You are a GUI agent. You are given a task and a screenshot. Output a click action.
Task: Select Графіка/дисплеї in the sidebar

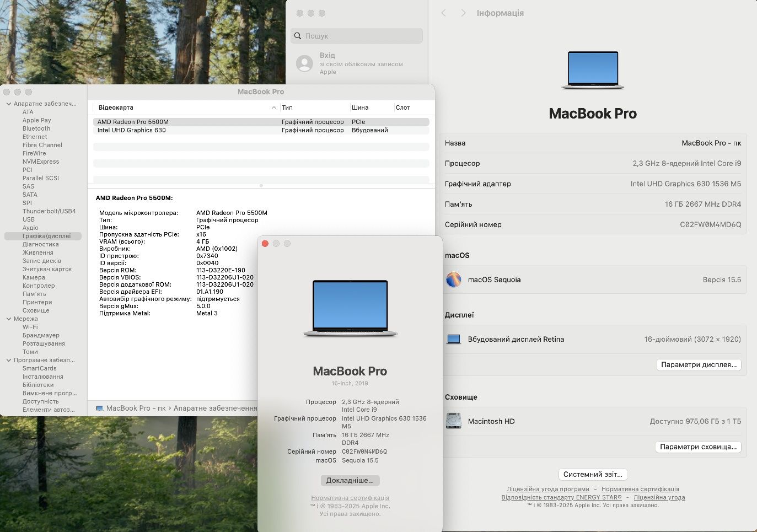[x=43, y=236]
